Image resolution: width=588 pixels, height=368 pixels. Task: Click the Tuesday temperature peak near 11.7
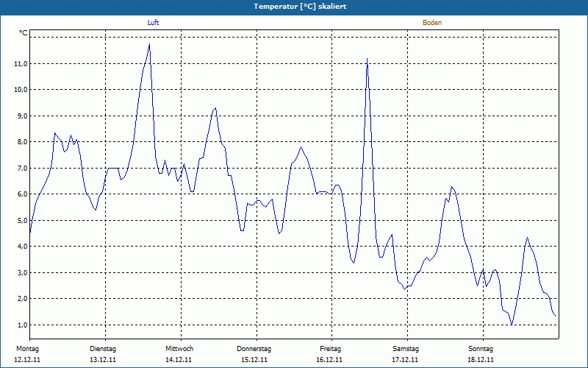point(149,45)
